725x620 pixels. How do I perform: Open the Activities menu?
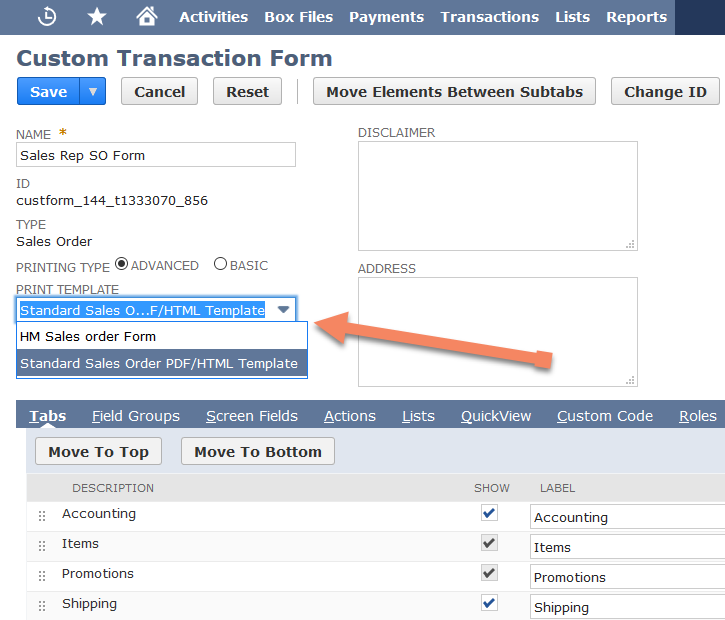(x=214, y=17)
